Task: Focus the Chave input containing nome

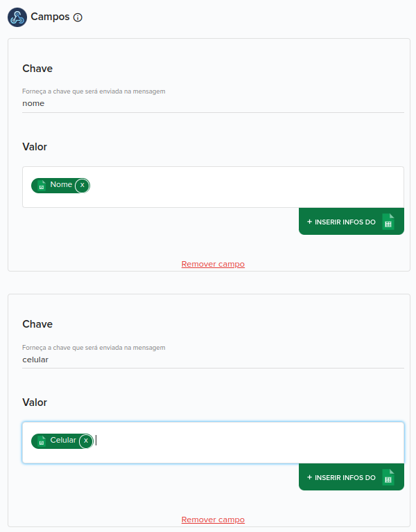Action: coord(213,103)
